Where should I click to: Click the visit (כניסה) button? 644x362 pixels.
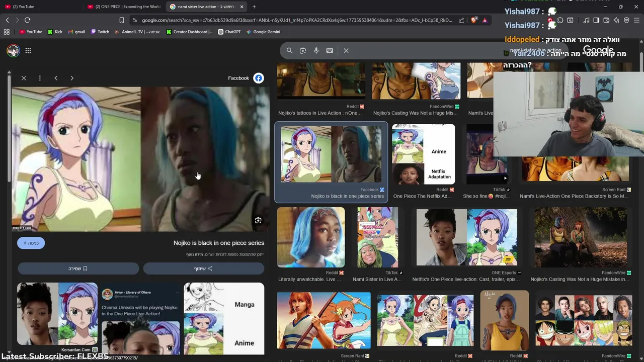[x=31, y=243]
